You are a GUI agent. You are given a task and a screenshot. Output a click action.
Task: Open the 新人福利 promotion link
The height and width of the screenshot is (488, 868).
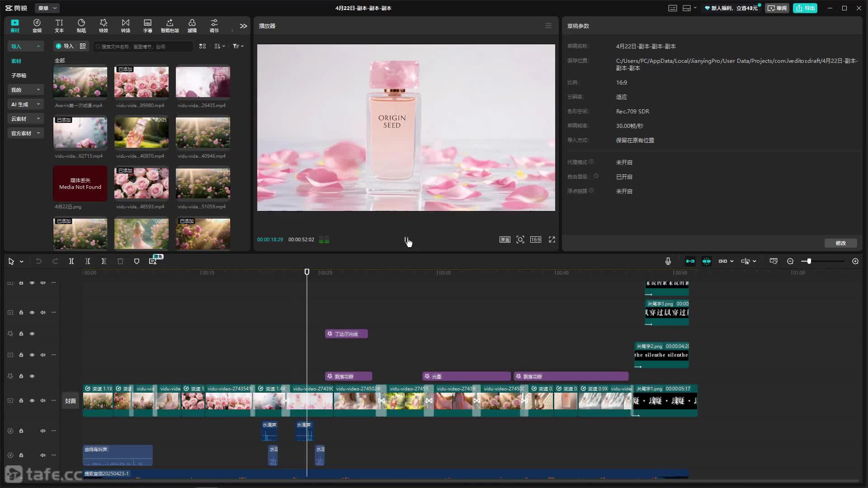coord(731,8)
